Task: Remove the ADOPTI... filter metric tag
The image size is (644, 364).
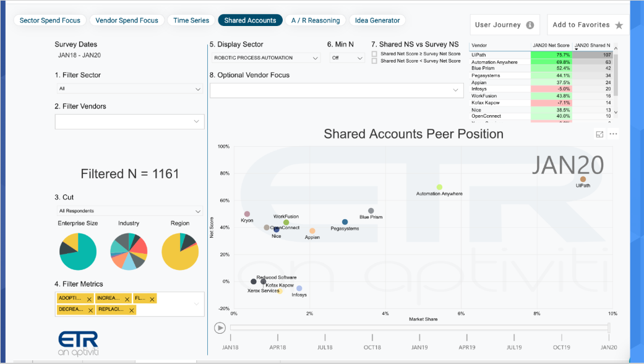Action: coord(89,300)
